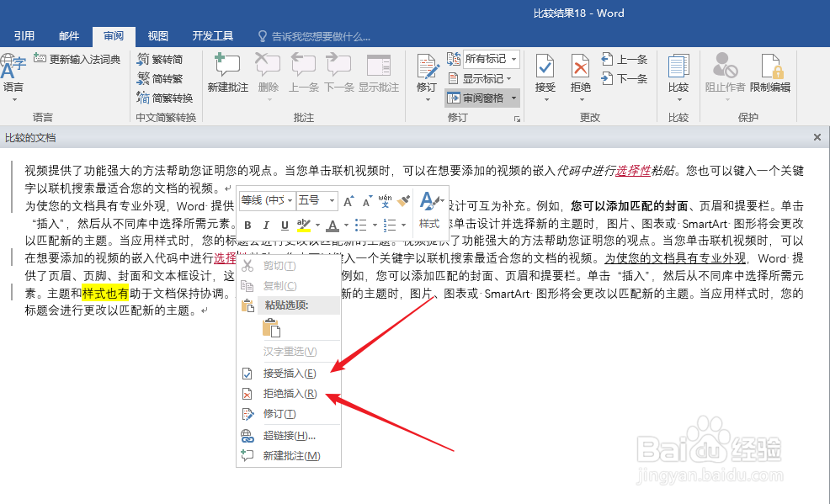The image size is (830, 504).
Task: Click the paste option clipboard icon in context menu
Action: point(271,328)
